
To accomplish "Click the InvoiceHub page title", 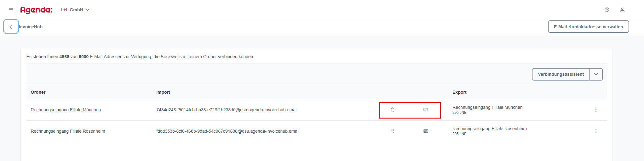I will point(31,27).
